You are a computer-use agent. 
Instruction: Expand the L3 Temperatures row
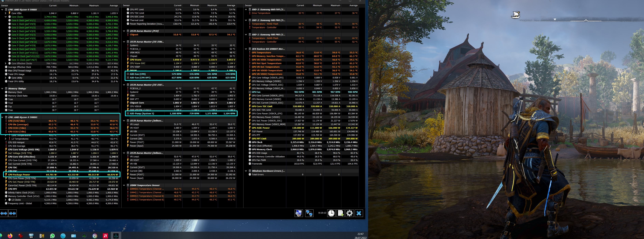[5, 139]
